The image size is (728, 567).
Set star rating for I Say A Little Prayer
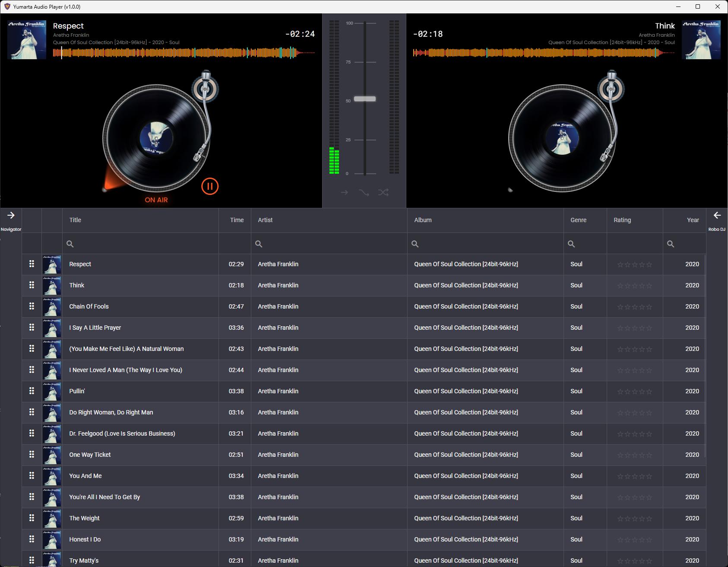[635, 328]
